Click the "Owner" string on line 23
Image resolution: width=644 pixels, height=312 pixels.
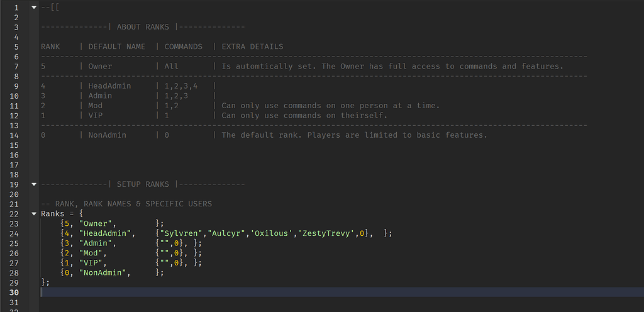pos(97,223)
